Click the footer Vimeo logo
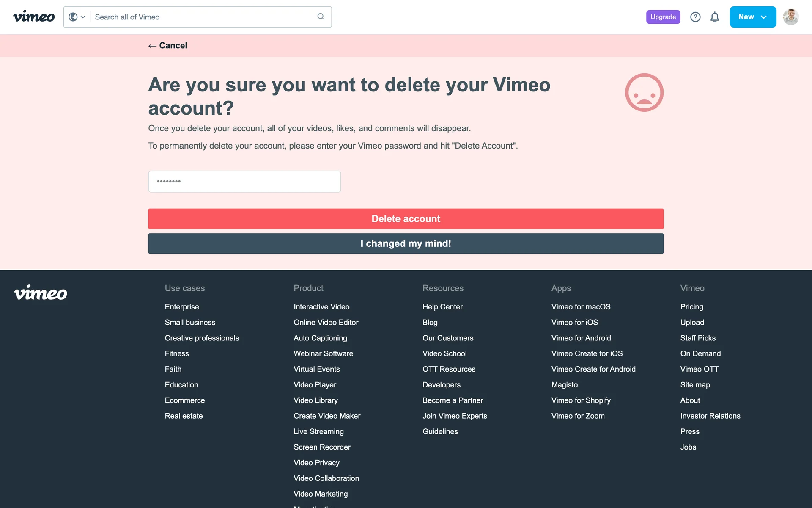This screenshot has height=508, width=812. coord(41,293)
